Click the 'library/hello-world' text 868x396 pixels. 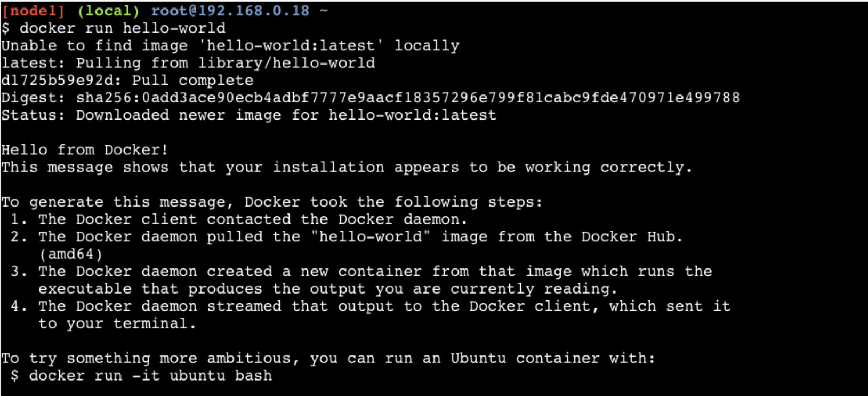[286, 63]
